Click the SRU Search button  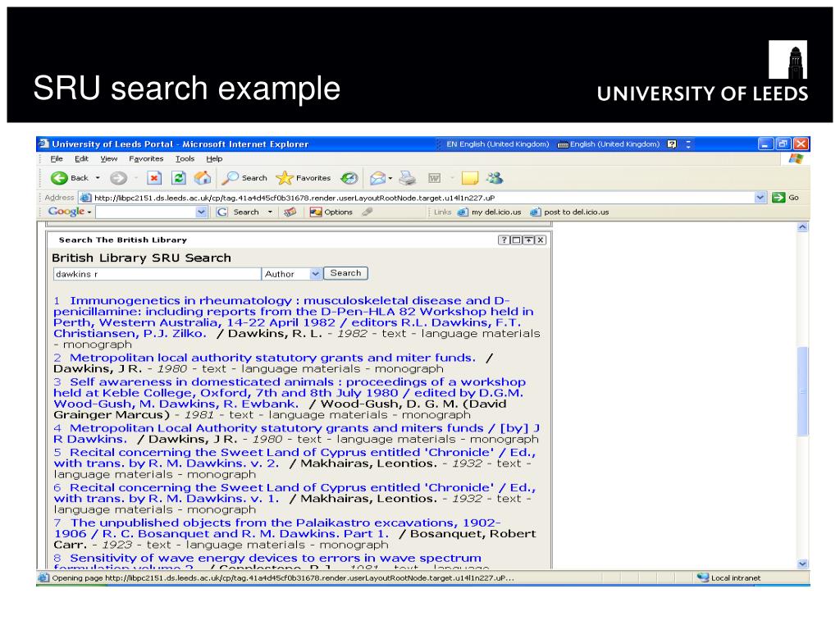tap(345, 273)
